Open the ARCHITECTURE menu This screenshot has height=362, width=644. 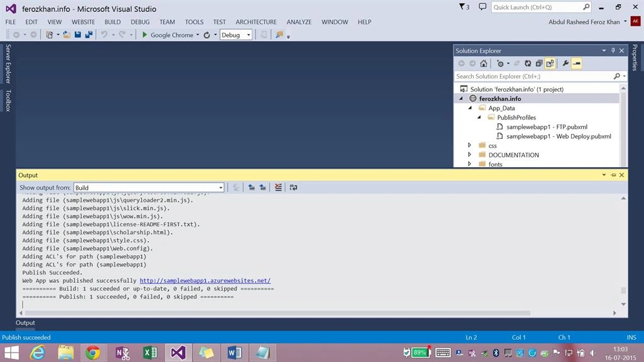pos(256,22)
